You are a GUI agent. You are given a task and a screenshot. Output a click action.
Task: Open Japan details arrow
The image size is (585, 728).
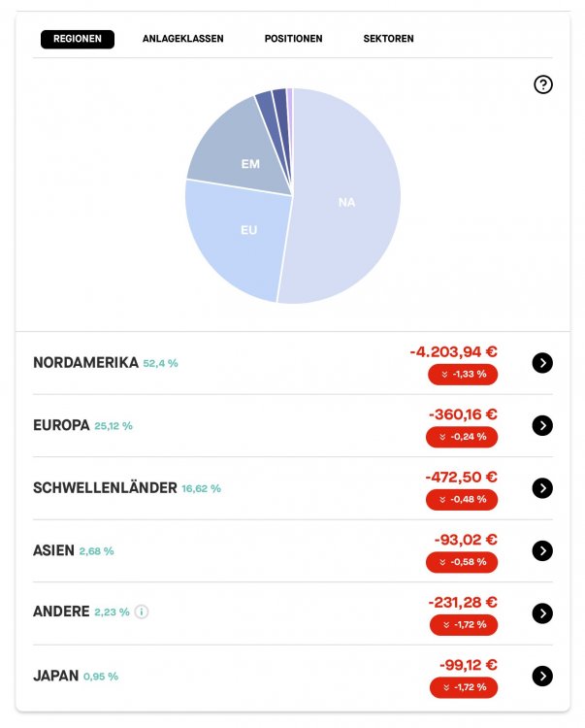542,676
